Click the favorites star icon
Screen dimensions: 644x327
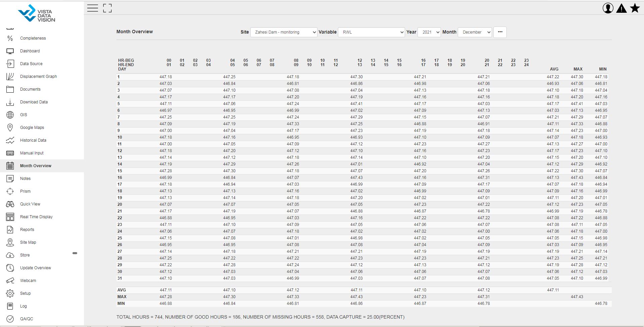(x=635, y=8)
